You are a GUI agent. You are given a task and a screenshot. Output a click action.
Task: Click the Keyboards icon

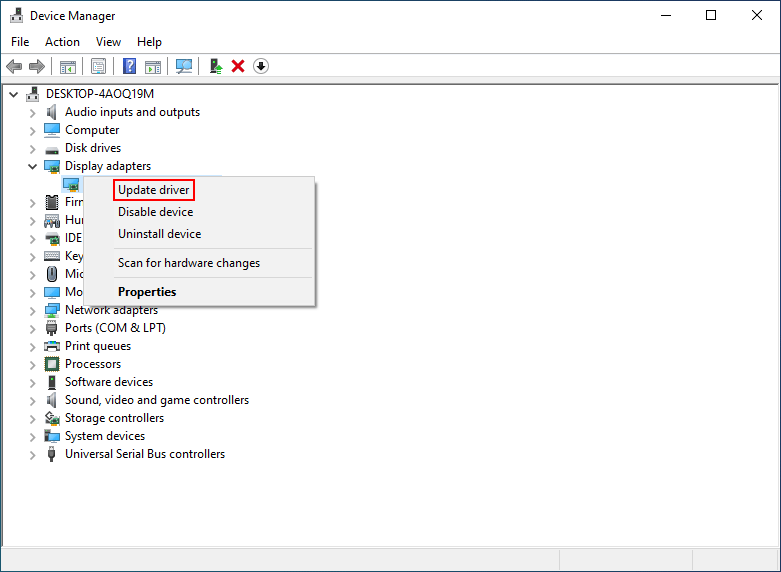(x=52, y=256)
